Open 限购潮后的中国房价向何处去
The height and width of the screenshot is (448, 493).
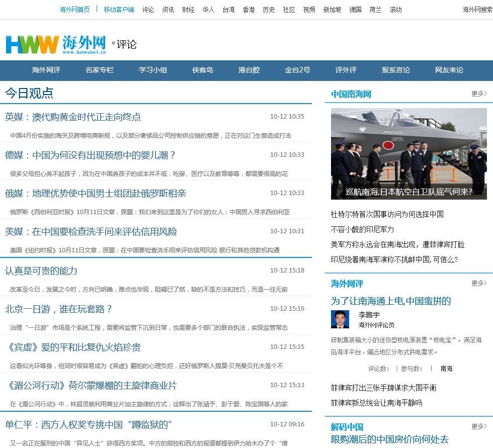[389, 439]
